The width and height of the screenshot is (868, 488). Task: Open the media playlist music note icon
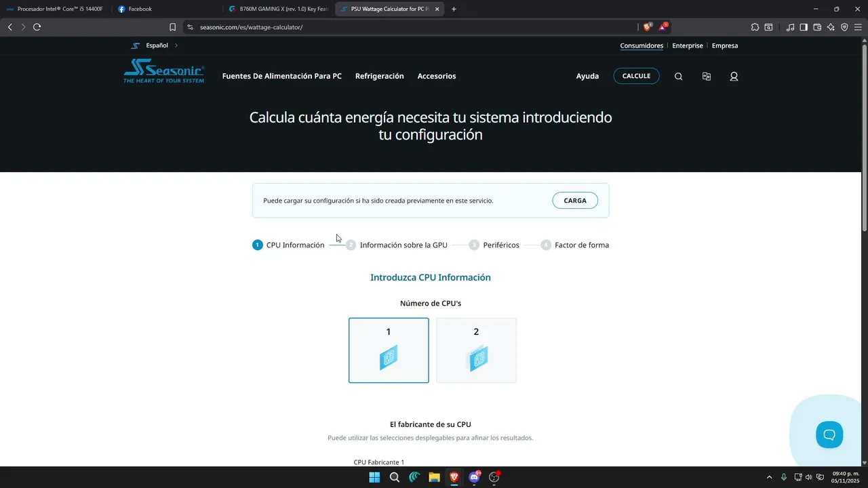pyautogui.click(x=790, y=27)
